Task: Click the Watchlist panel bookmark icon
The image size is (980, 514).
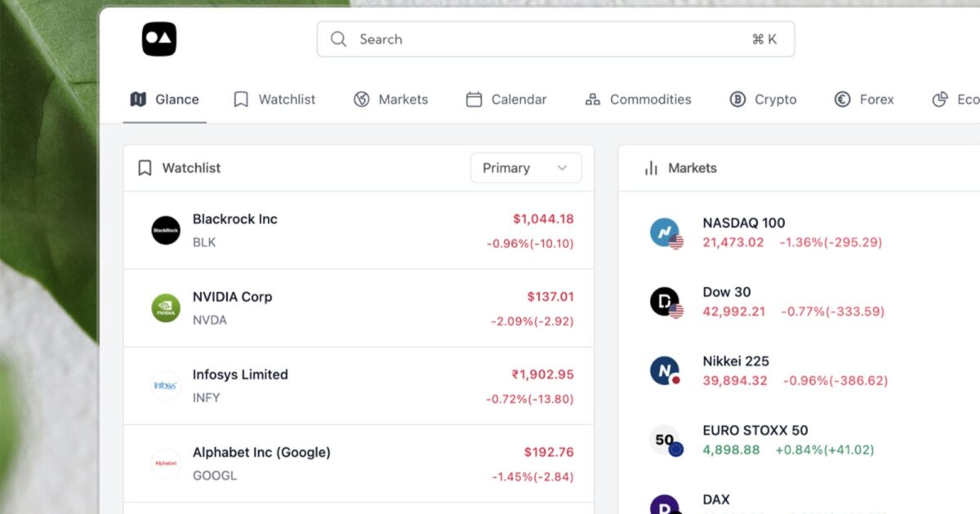Action: [145, 168]
